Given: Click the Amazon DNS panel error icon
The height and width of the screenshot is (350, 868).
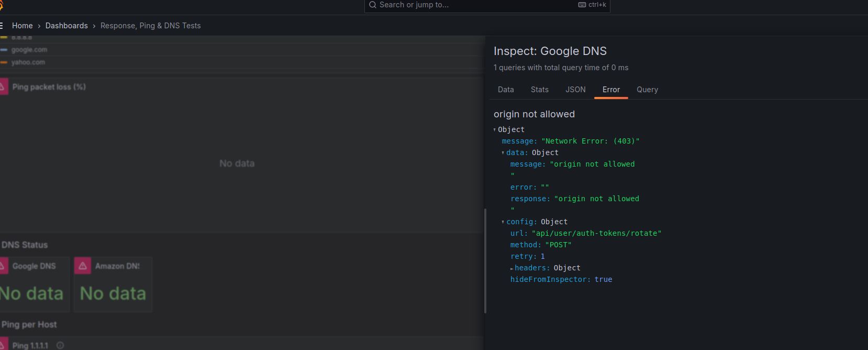Looking at the screenshot, I should pyautogui.click(x=83, y=266).
